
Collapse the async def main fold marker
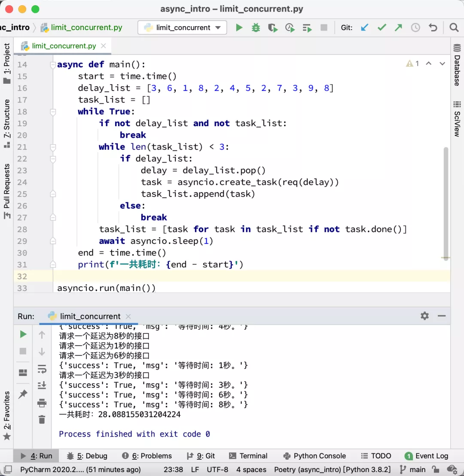click(x=53, y=65)
